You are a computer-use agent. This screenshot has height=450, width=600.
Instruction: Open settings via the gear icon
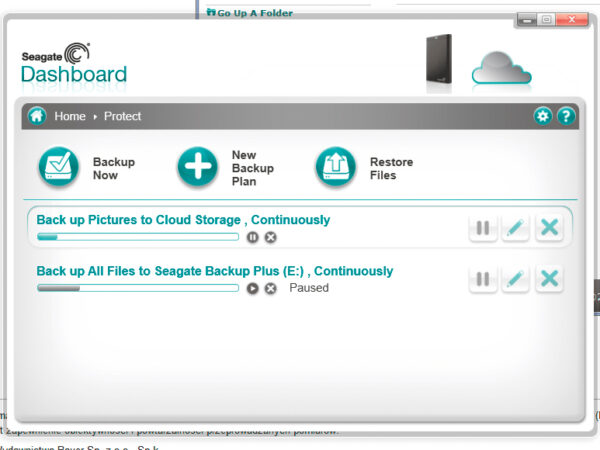tap(543, 116)
